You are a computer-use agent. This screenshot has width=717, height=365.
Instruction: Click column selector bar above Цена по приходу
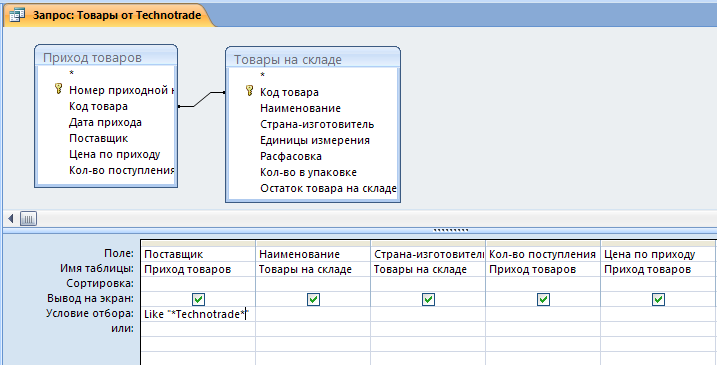(658, 243)
